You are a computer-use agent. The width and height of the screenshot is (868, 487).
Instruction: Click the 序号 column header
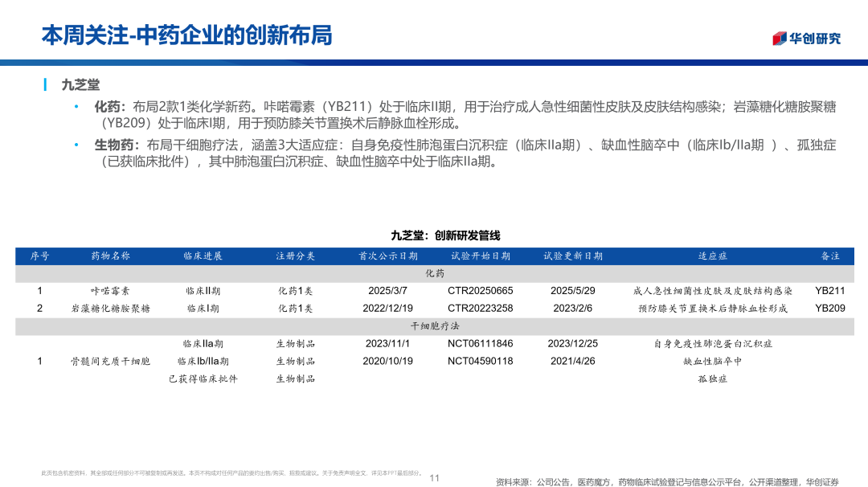click(x=40, y=256)
